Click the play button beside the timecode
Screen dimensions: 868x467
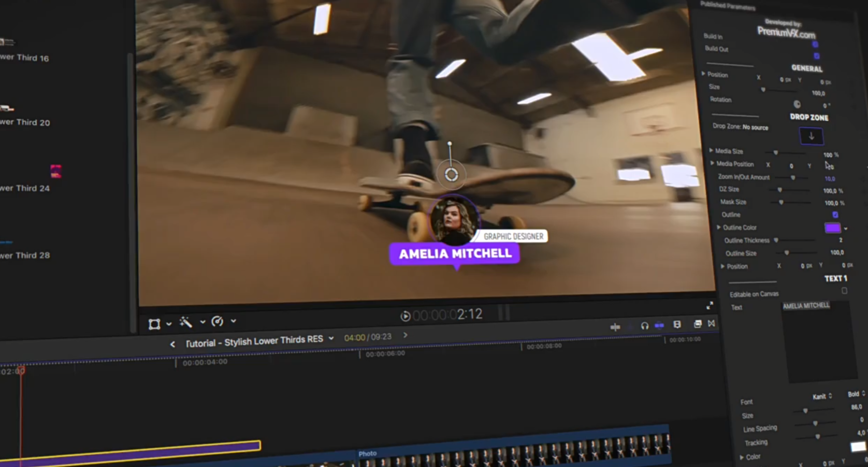click(x=406, y=316)
